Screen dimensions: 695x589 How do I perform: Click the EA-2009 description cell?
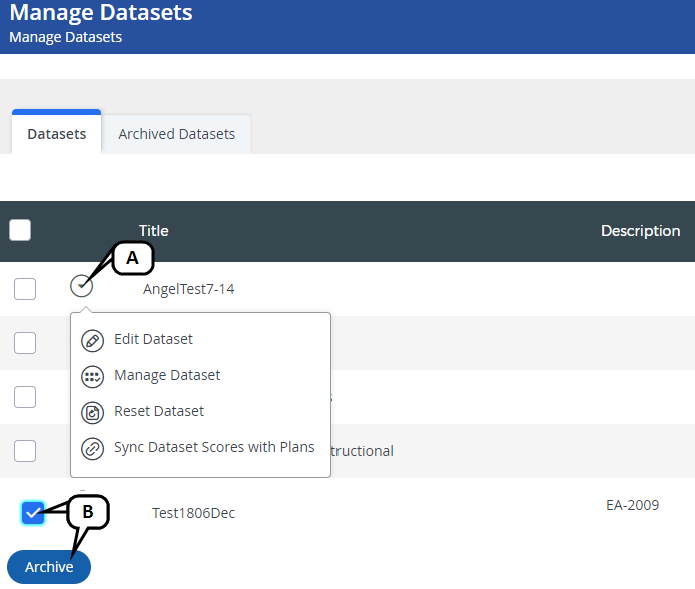(x=632, y=505)
